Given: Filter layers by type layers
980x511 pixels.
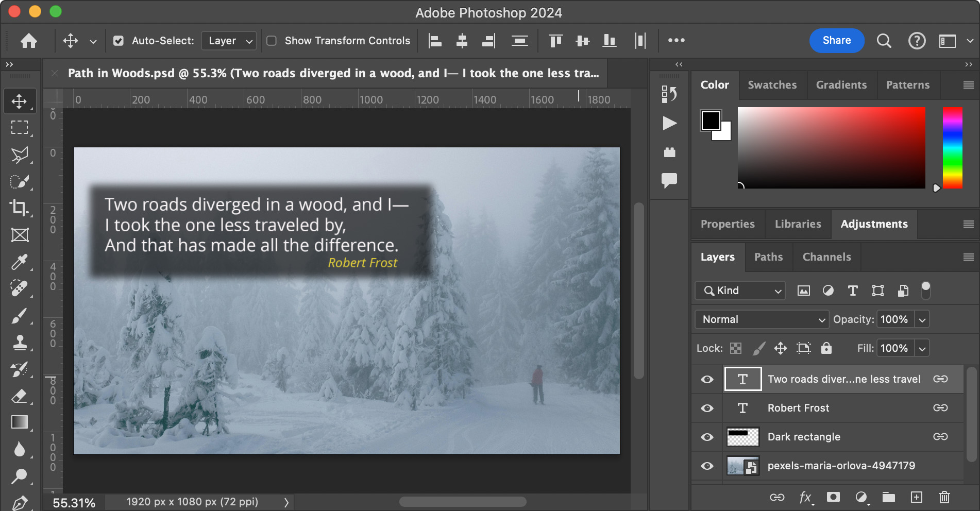Looking at the screenshot, I should point(853,291).
